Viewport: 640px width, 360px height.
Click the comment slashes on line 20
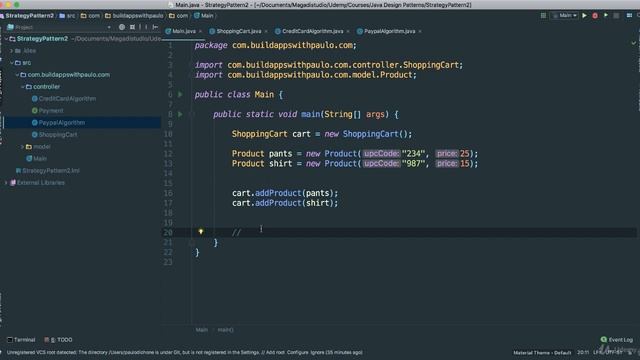pos(236,233)
